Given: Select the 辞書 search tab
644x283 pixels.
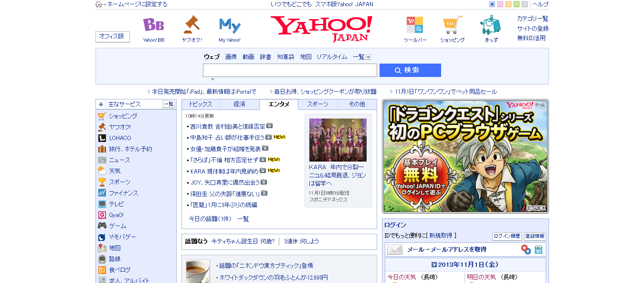Looking at the screenshot, I should tap(265, 57).
